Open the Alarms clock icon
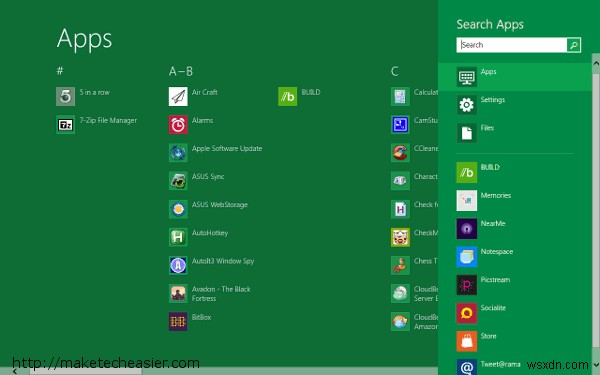 tap(178, 124)
